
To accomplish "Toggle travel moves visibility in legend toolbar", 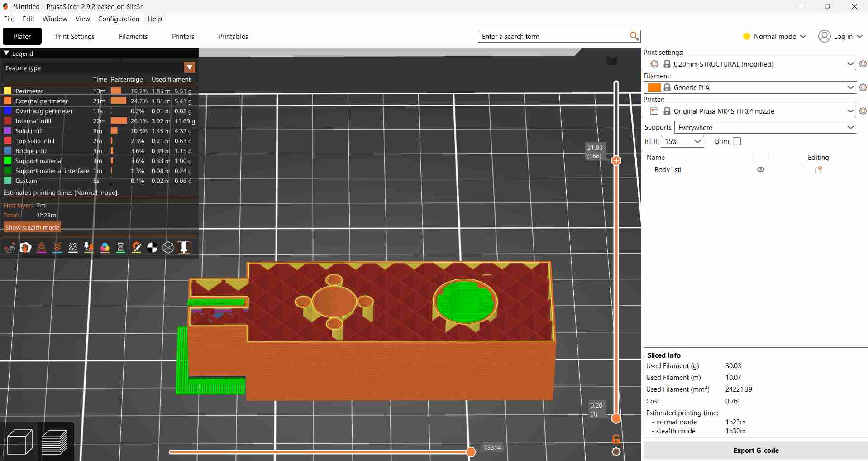I will [10, 247].
